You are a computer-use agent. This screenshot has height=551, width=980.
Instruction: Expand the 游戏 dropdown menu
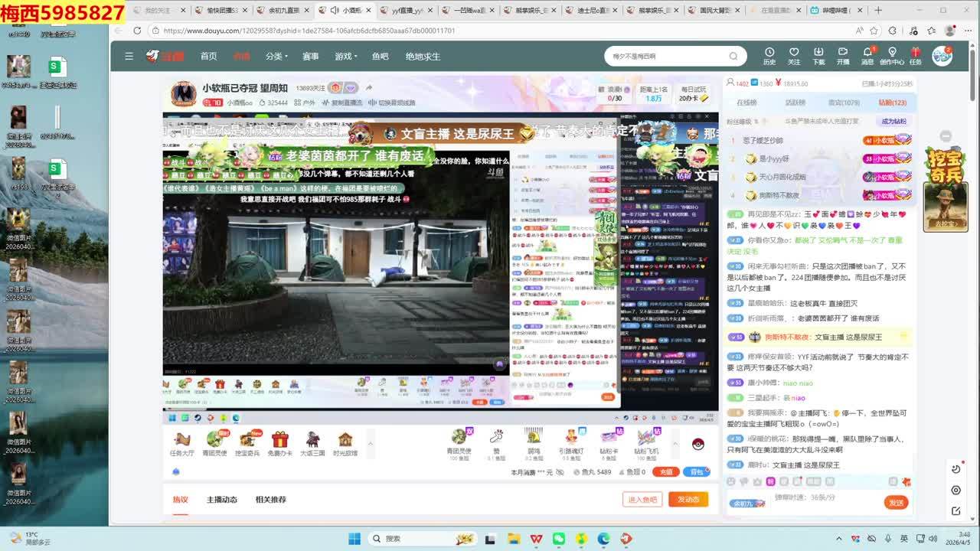[x=345, y=56]
